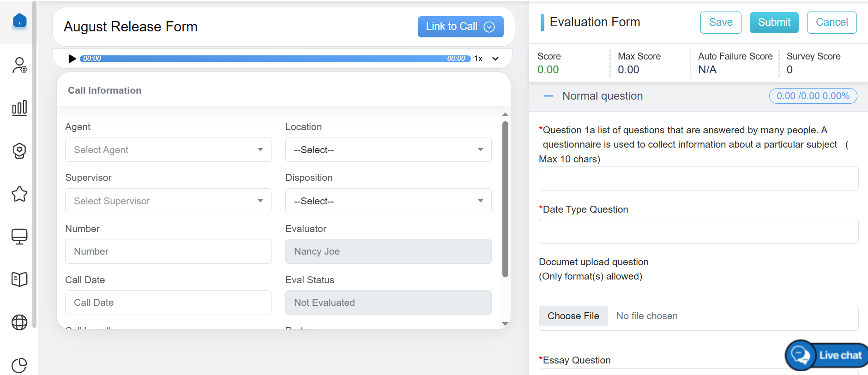The height and width of the screenshot is (375, 868).
Task: Click the Link to Call button
Action: point(460,27)
